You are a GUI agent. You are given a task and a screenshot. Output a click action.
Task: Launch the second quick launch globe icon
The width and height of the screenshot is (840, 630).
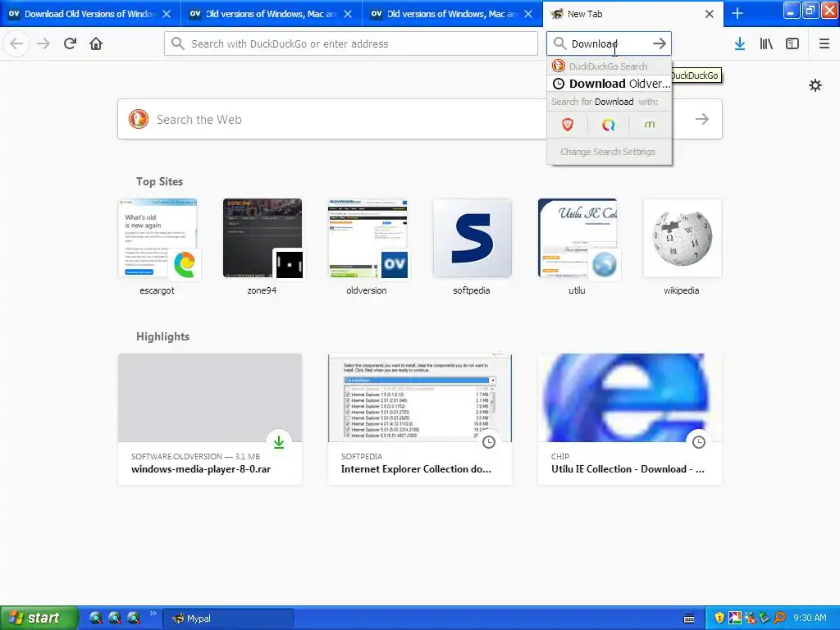[x=115, y=618]
